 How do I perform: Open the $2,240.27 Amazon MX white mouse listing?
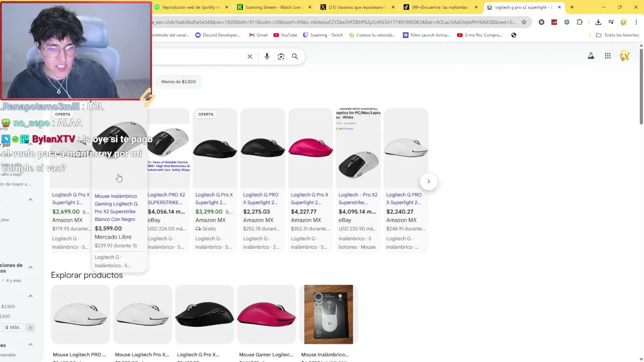pyautogui.click(x=406, y=179)
